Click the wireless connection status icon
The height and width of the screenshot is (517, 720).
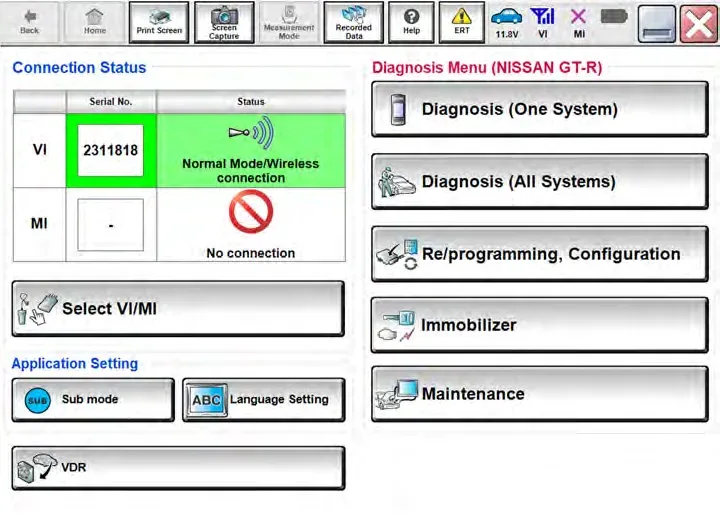pyautogui.click(x=251, y=133)
